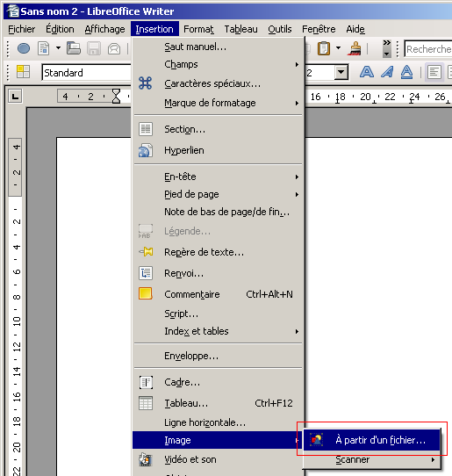
Task: Click the Tableau grid icon in menu
Action: click(146, 403)
